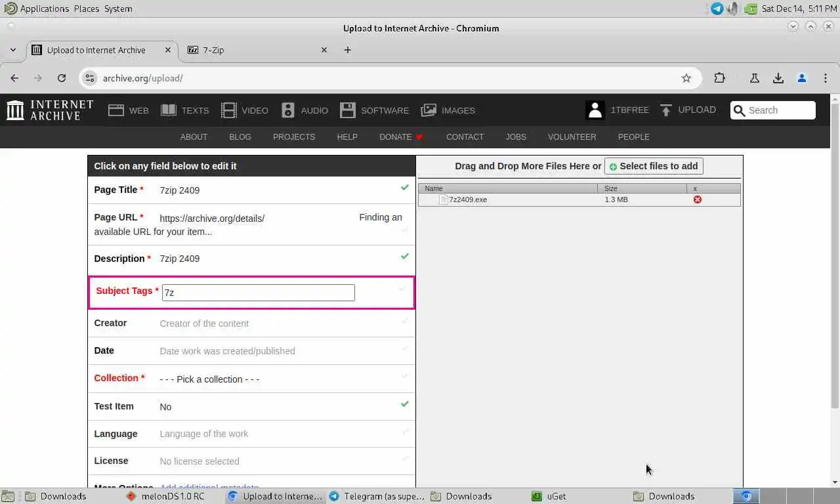The image size is (840, 504).
Task: Close the Upload to Internet Archive tab
Action: click(x=168, y=50)
